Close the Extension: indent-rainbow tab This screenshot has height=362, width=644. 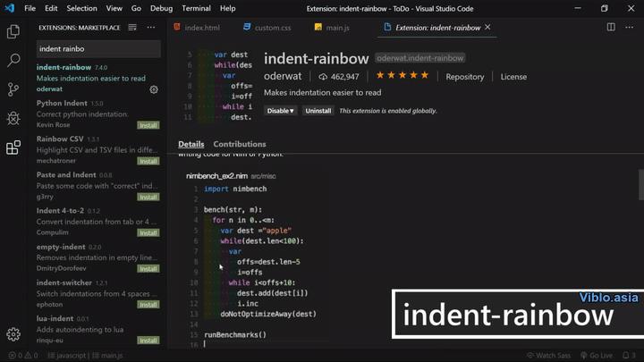pyautogui.click(x=487, y=27)
